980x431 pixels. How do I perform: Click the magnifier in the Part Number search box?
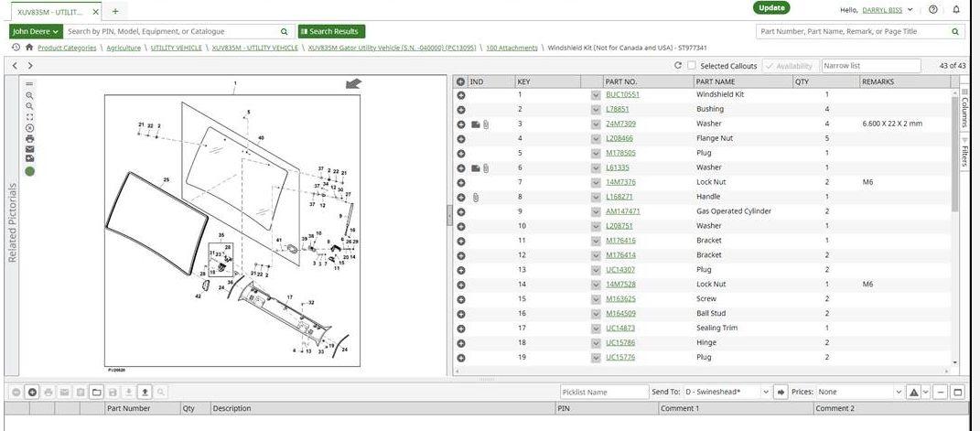955,31
